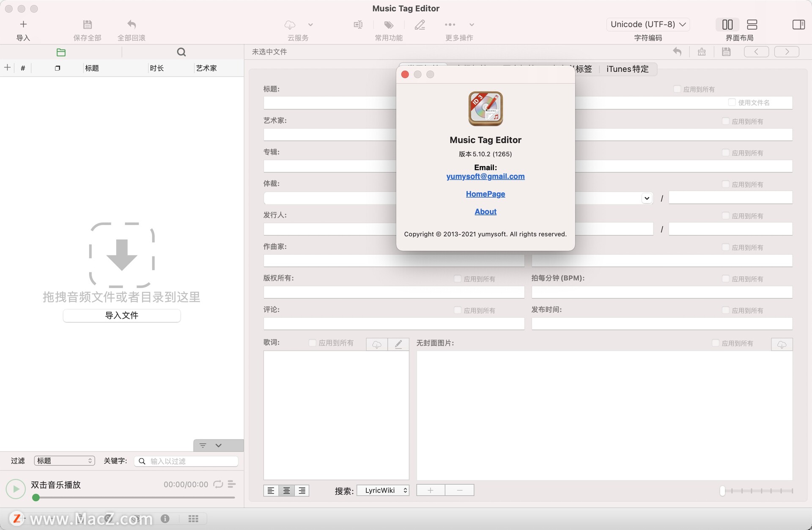Image resolution: width=812 pixels, height=530 pixels.
Task: Toggle the repeat loop icon in player
Action: (x=218, y=484)
